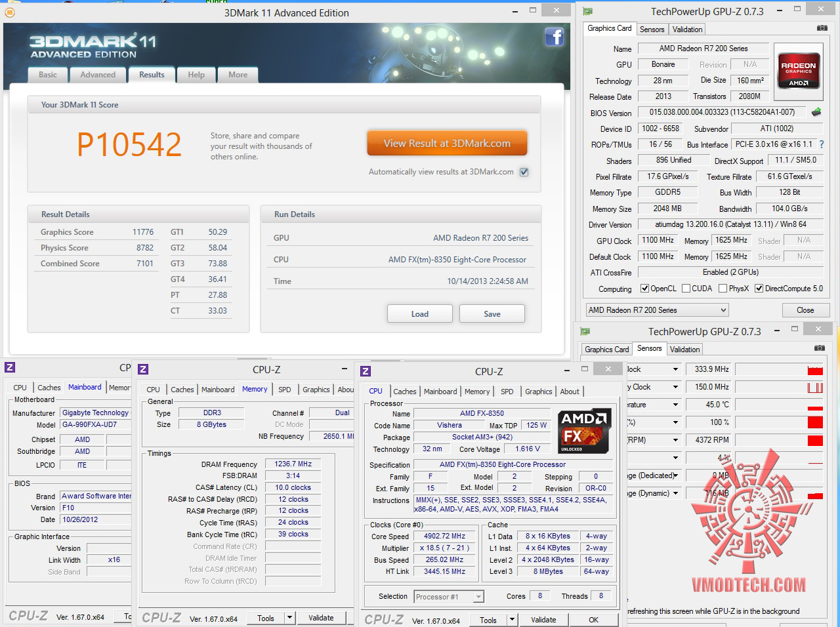Open Validation tab in GPU-Z Sensors window

(684, 350)
